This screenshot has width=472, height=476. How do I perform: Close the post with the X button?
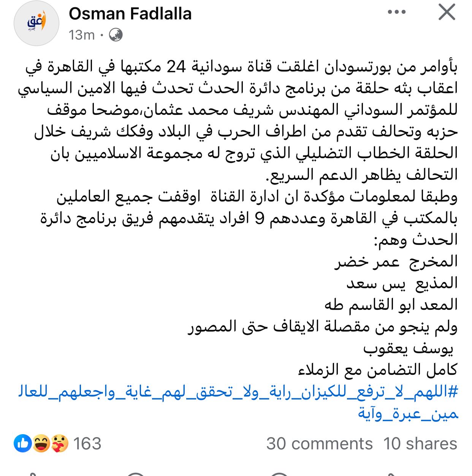[x=447, y=12]
